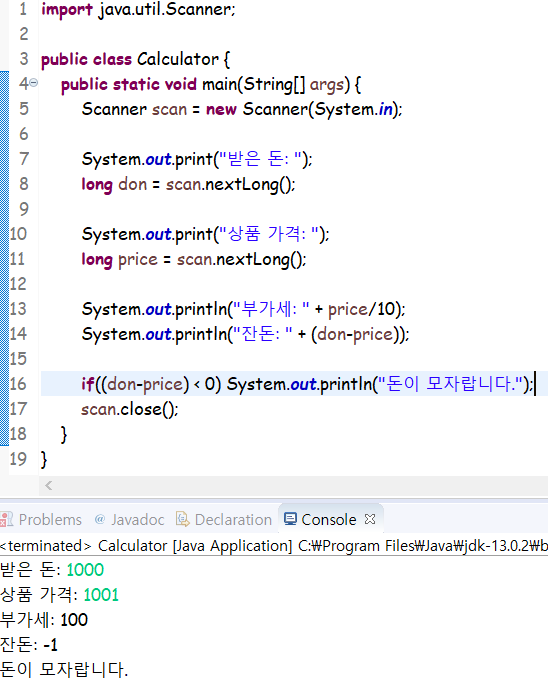Screen dimensions: 548x686
Task: Click the string "돈이 모자랍니다." in code
Action: tap(450, 384)
